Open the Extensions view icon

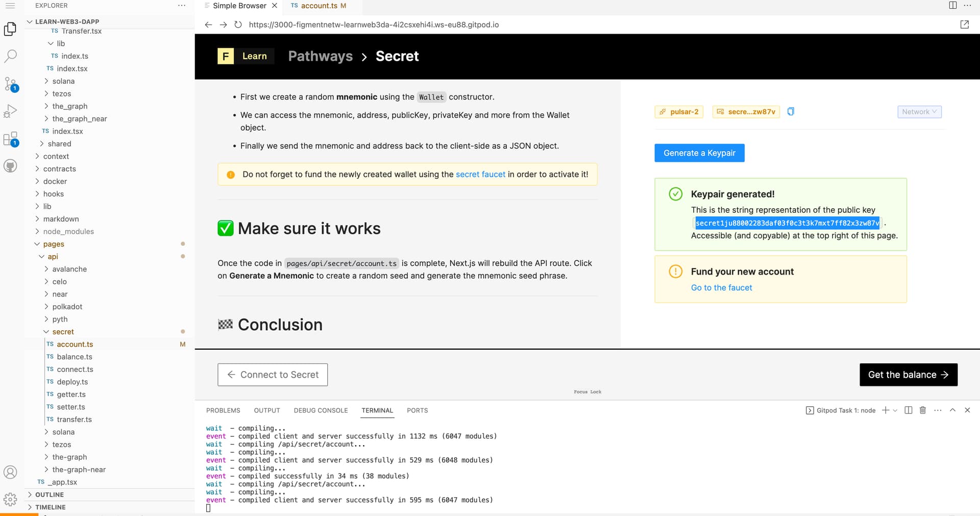pyautogui.click(x=10, y=139)
